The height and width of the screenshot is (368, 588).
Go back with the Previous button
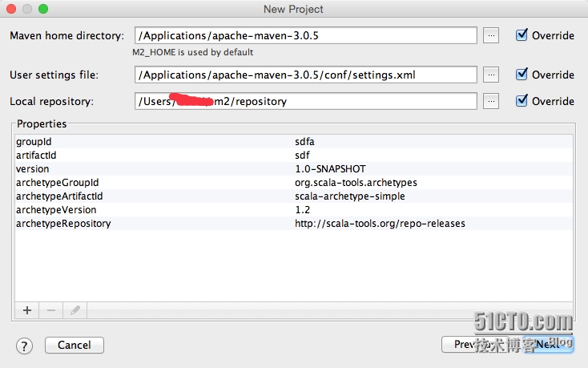[x=475, y=344]
